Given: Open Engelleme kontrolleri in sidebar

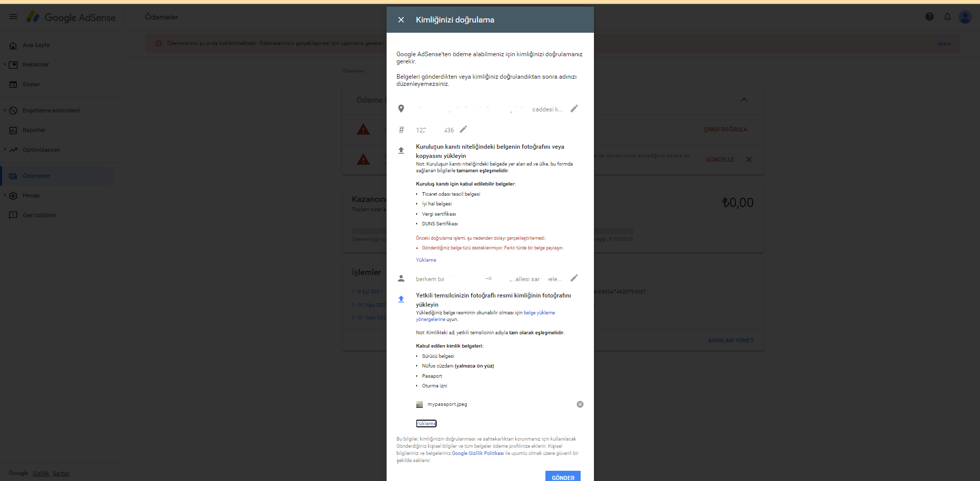Looking at the screenshot, I should point(51,111).
